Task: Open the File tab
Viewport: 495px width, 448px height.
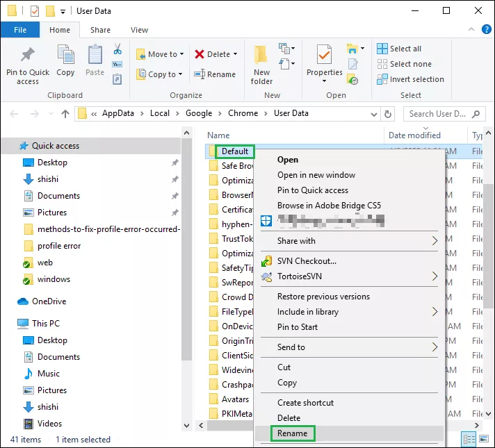Action: pos(20,30)
